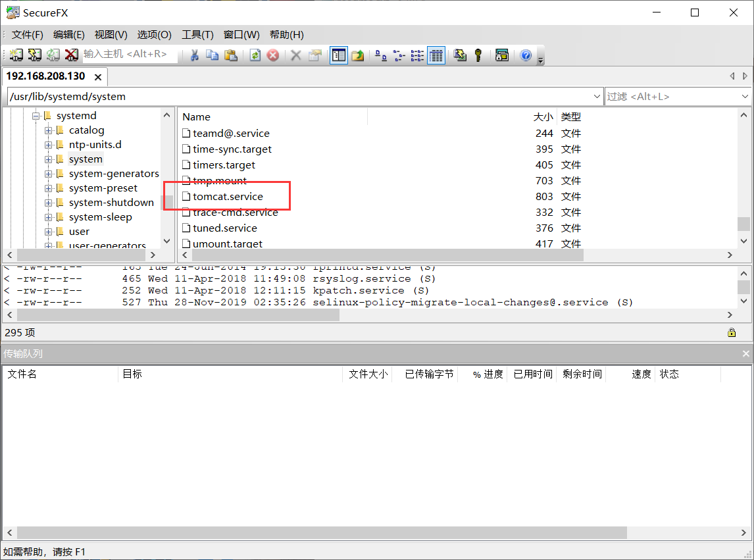The image size is (754, 560).
Task: Expand the system-preset folder node
Action: (x=49, y=188)
